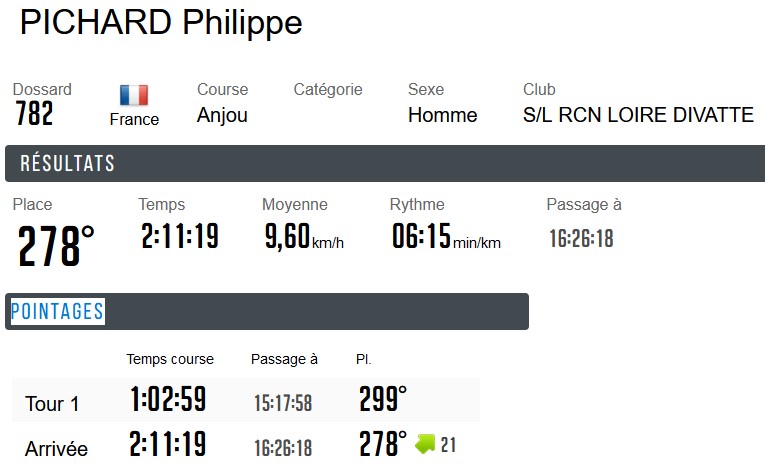Click the Temps course column header
Screen dimensions: 765x467
pos(170,359)
